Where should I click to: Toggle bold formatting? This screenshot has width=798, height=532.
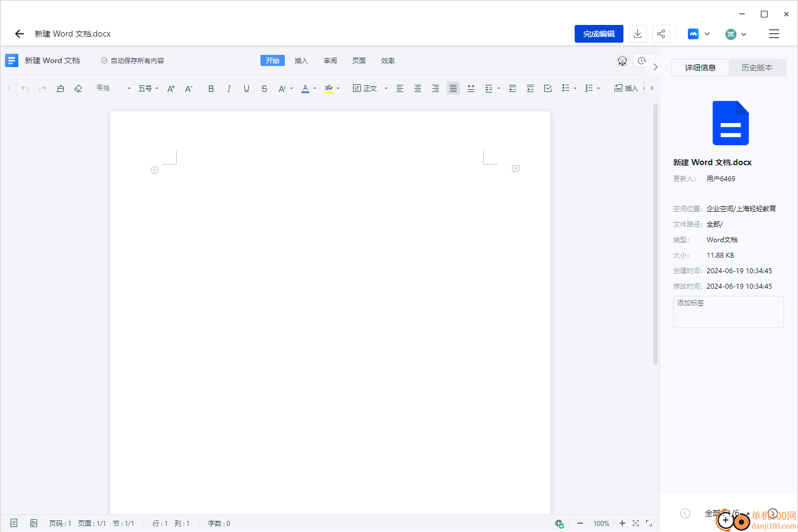(211, 89)
